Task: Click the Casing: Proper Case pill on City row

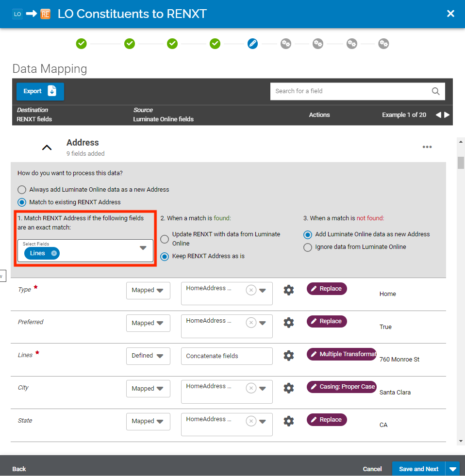Action: (x=341, y=387)
